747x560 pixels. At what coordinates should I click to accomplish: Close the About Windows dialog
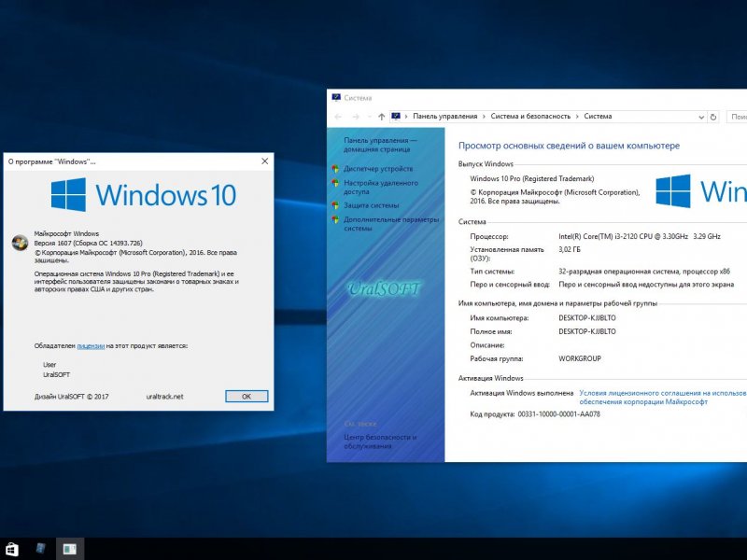[265, 161]
